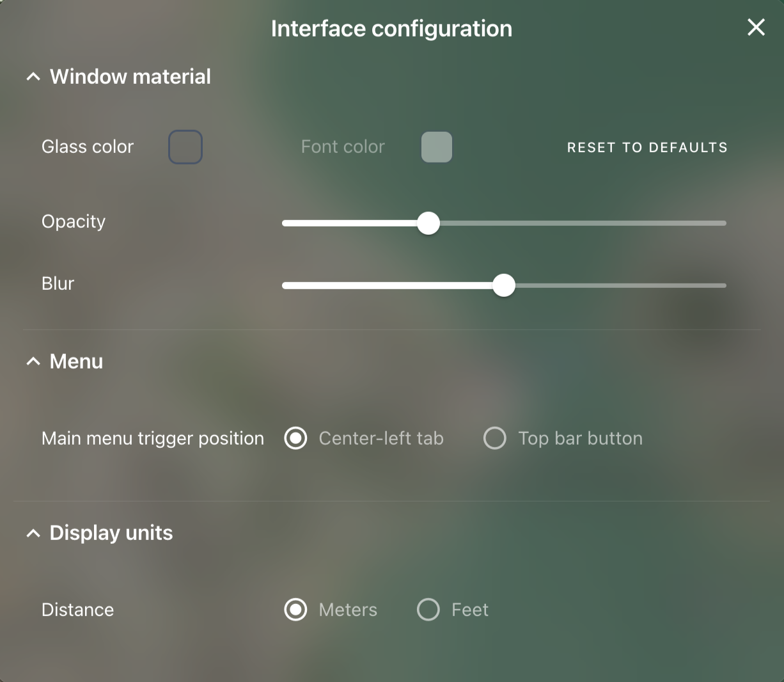Select Feet as distance unit
This screenshot has width=784, height=682.
(428, 610)
